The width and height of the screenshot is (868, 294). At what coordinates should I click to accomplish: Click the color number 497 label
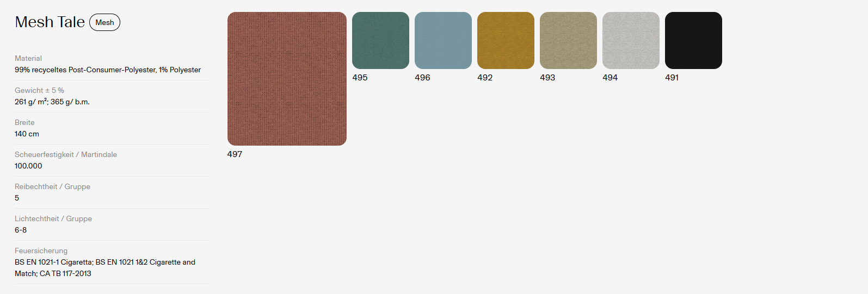[235, 154]
